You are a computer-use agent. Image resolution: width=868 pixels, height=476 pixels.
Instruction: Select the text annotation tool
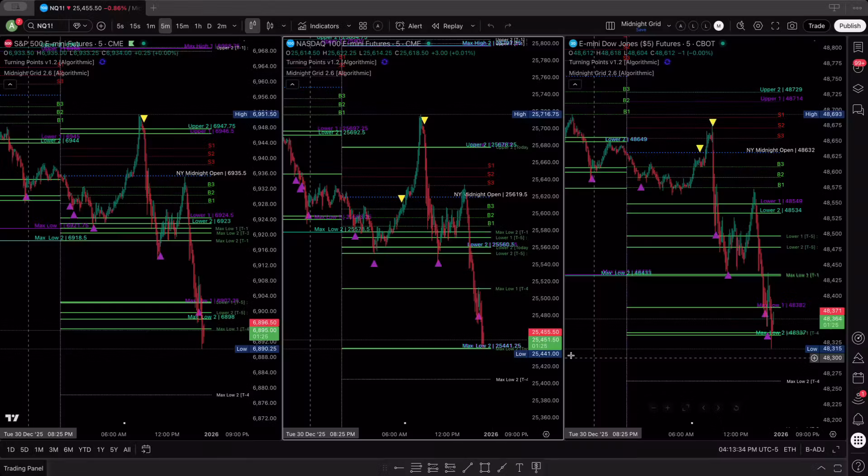tap(519, 467)
